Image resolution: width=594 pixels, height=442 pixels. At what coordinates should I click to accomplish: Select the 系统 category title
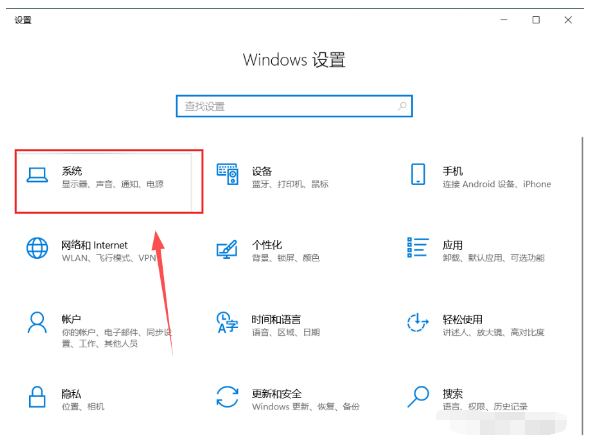(x=72, y=171)
